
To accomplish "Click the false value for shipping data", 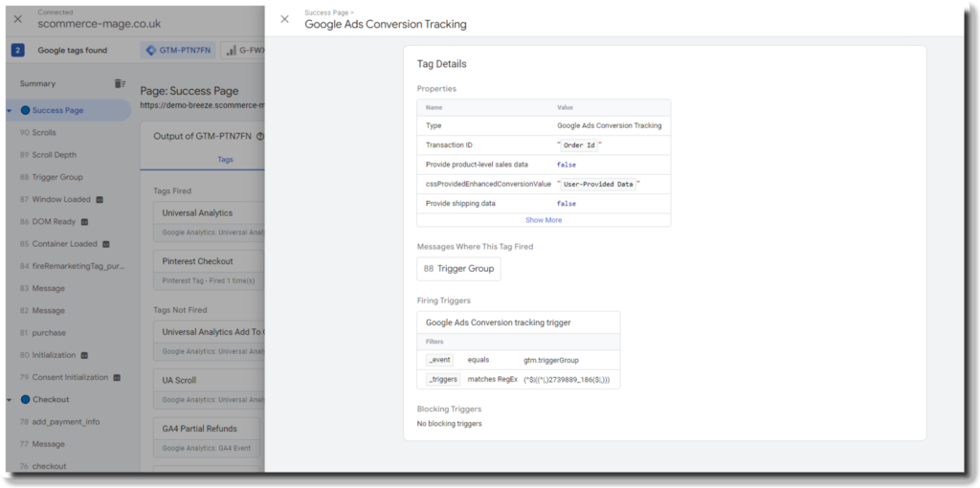I will (567, 204).
